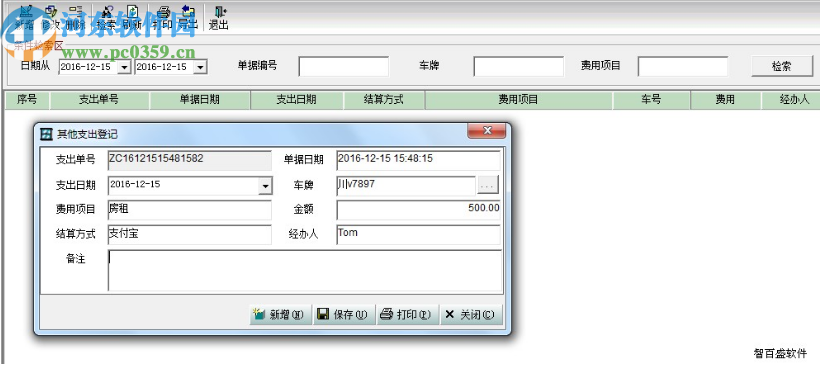Click the 单据编号 search input field
The image size is (820, 386).
[344, 66]
